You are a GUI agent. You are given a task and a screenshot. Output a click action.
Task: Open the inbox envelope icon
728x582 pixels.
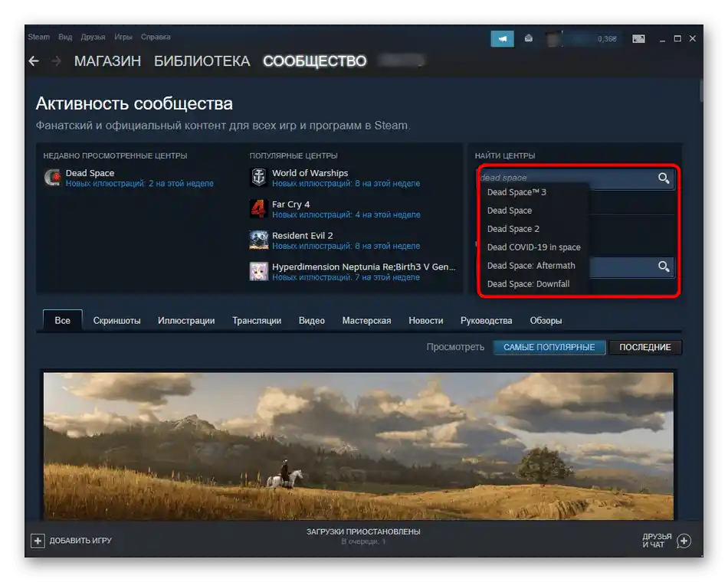tap(528, 38)
